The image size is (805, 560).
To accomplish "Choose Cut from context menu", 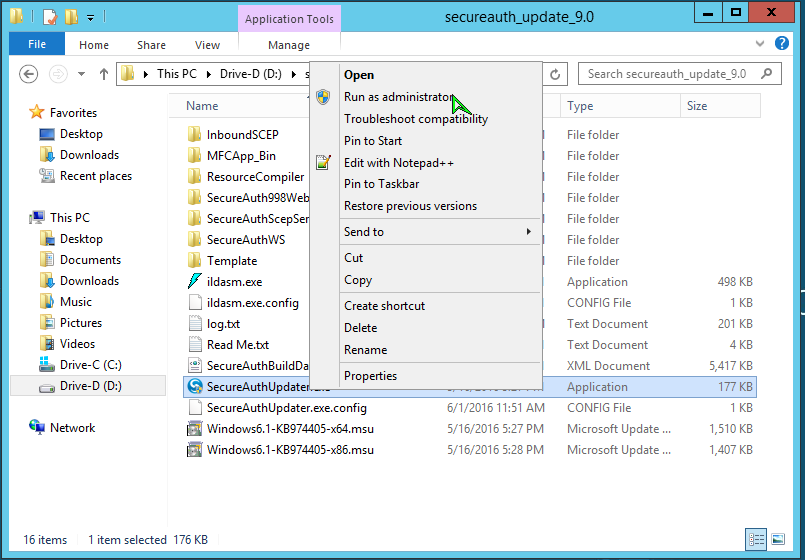I will (x=426, y=258).
